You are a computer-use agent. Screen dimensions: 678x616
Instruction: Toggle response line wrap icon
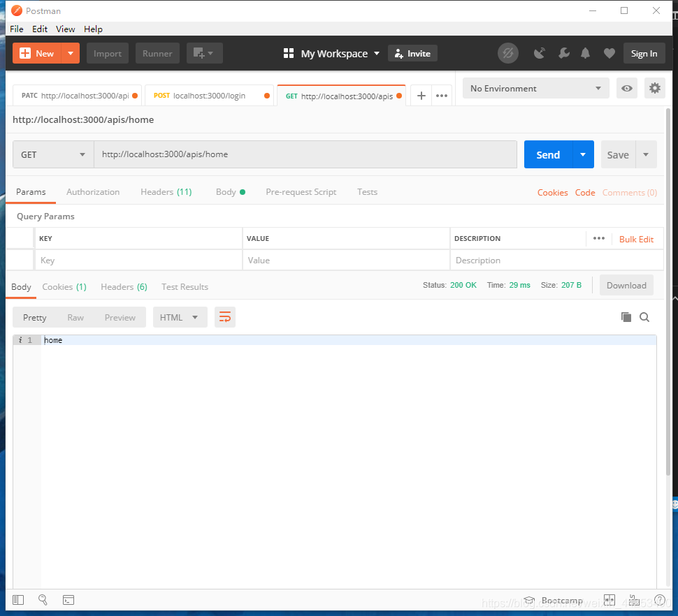225,317
